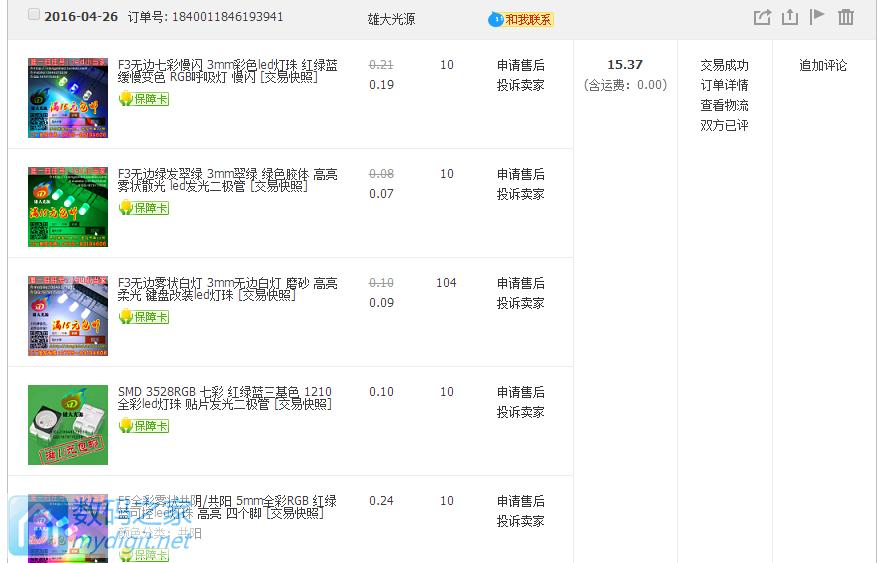The height and width of the screenshot is (563, 878).
Task: Click 保障卡 badge under F3无边绿发翠绿 item
Action: (x=144, y=208)
